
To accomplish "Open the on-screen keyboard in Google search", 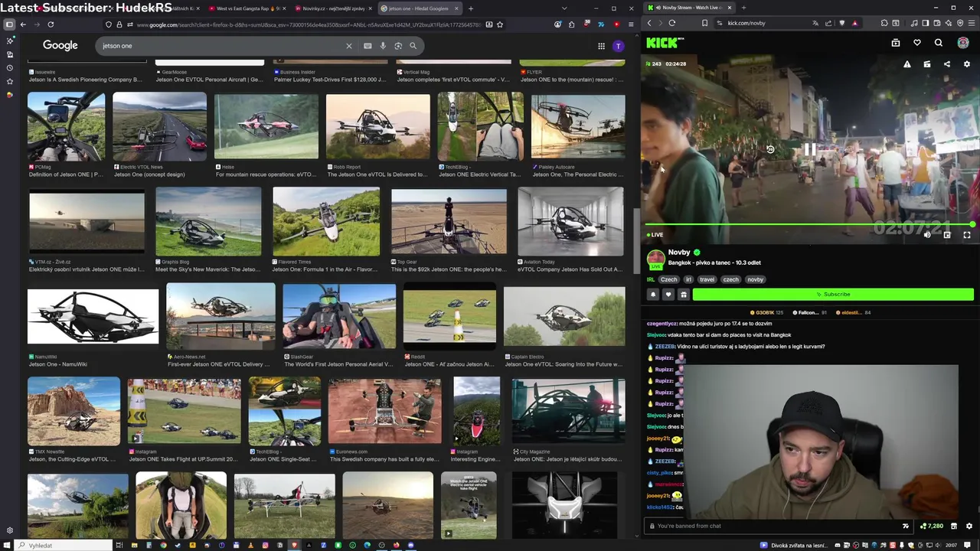I will [x=367, y=46].
